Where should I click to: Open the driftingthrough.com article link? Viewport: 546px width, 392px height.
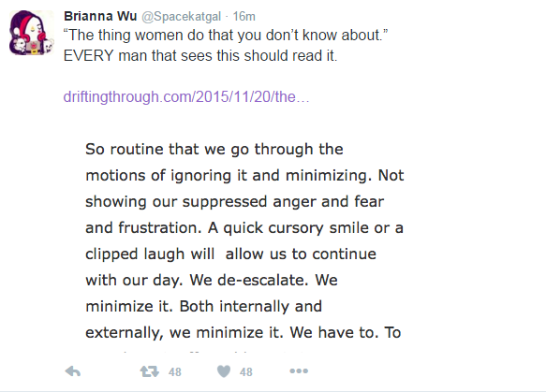(186, 96)
